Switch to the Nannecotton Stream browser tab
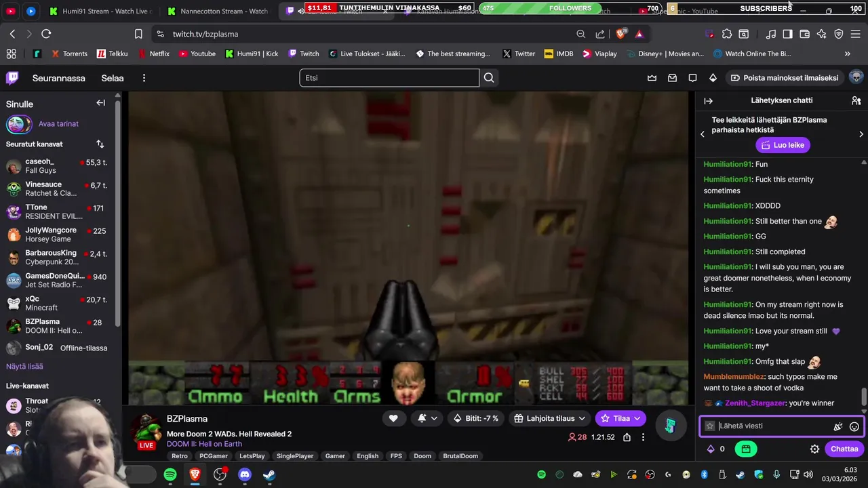 pyautogui.click(x=218, y=11)
